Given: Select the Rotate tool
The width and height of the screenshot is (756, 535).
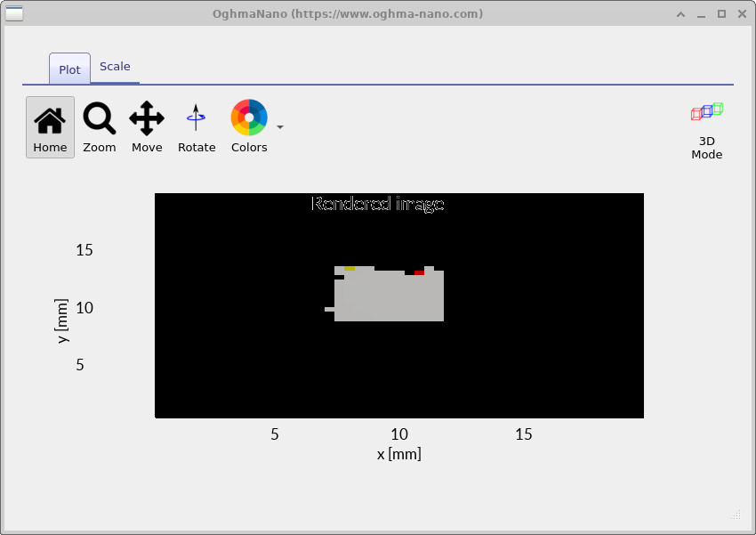Looking at the screenshot, I should pos(197,126).
